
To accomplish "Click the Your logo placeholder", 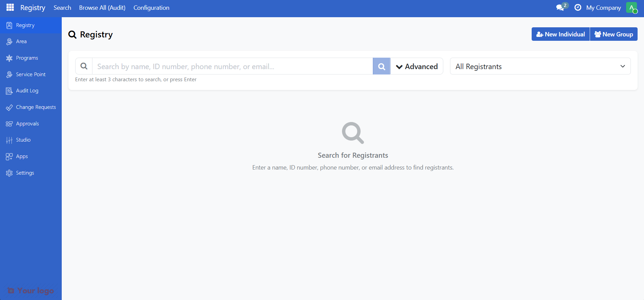I will pyautogui.click(x=31, y=291).
